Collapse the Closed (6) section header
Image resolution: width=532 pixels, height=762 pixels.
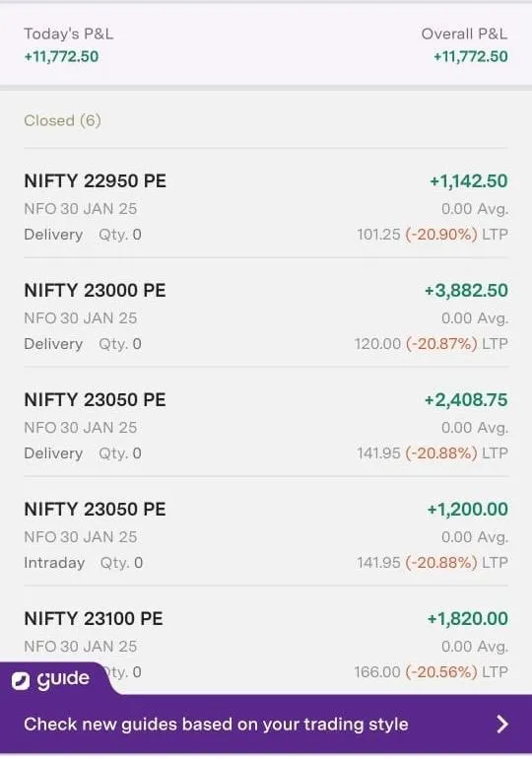pos(62,120)
